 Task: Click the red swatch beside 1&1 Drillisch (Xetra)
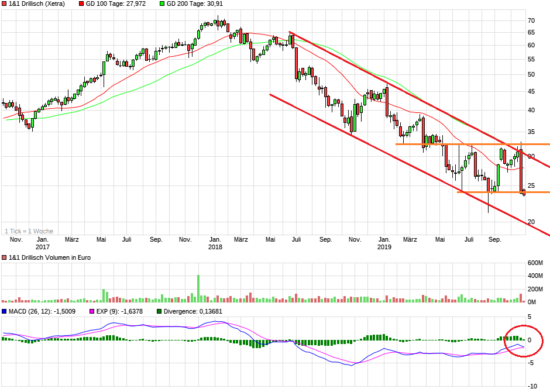point(4,4)
